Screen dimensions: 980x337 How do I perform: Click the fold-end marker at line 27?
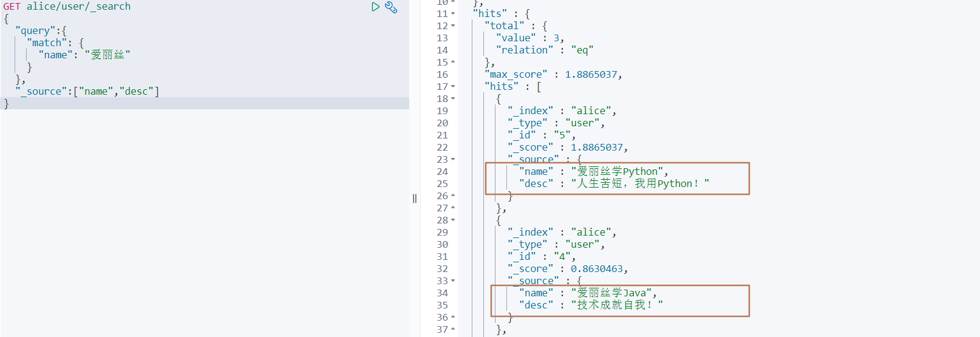pyautogui.click(x=453, y=208)
